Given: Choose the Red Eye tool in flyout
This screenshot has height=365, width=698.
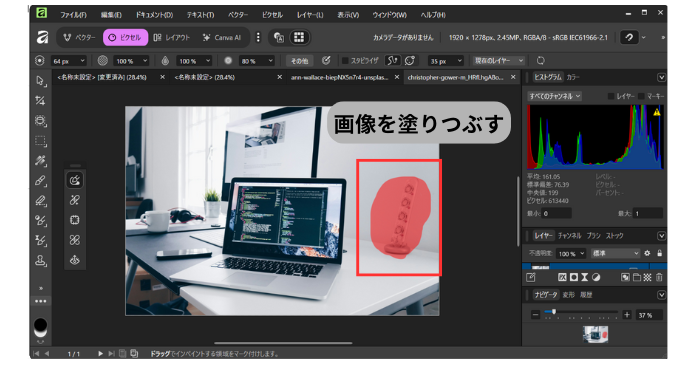Looking at the screenshot, I should click(75, 260).
